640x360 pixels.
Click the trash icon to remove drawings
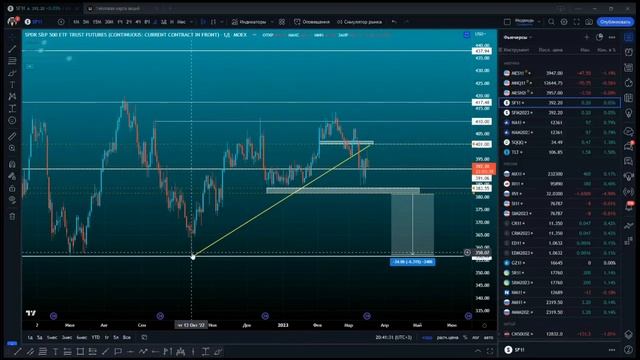(x=12, y=216)
